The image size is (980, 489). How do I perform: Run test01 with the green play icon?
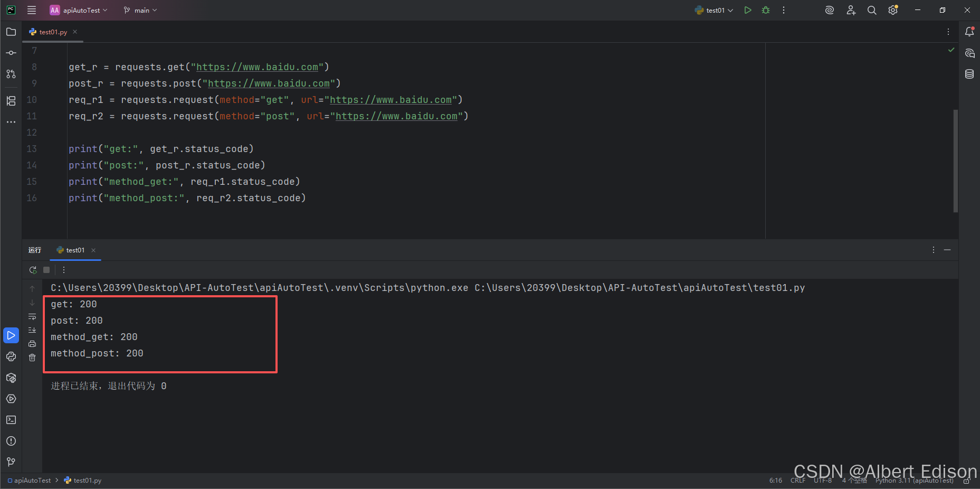[x=748, y=10]
